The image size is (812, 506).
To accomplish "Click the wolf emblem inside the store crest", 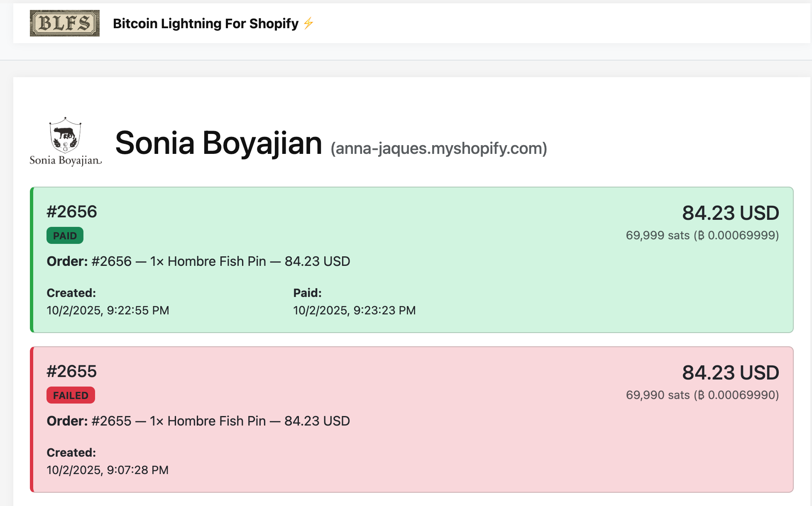I will pyautogui.click(x=65, y=133).
